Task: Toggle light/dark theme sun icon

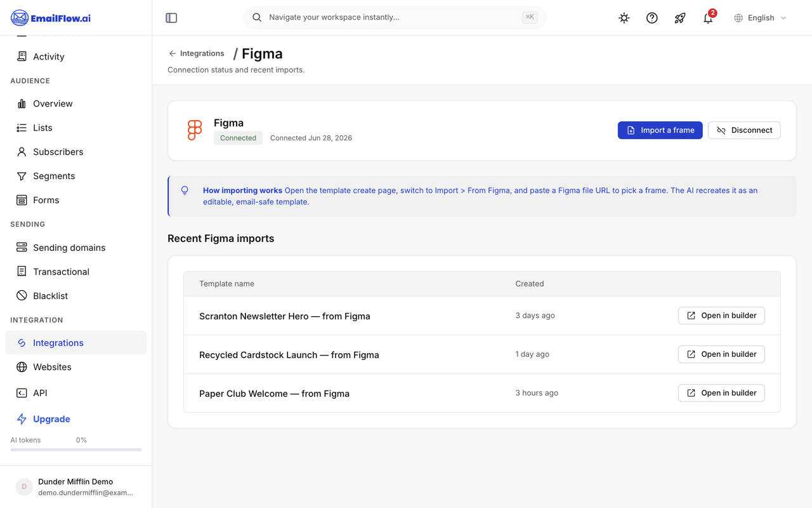Action: 624,18
